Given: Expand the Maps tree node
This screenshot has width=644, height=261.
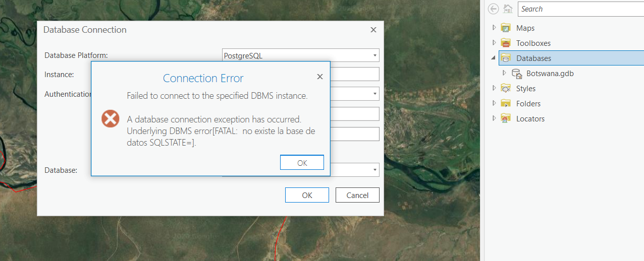Looking at the screenshot, I should click(494, 28).
